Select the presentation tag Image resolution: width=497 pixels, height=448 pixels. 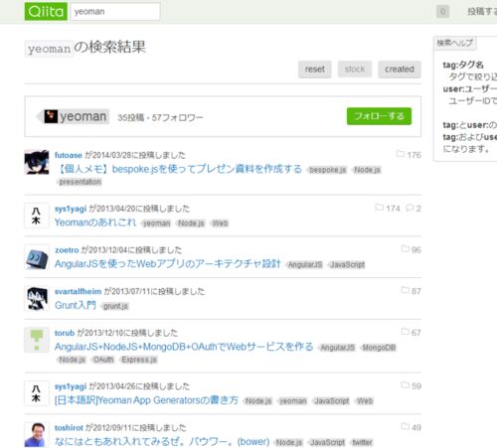pyautogui.click(x=80, y=182)
